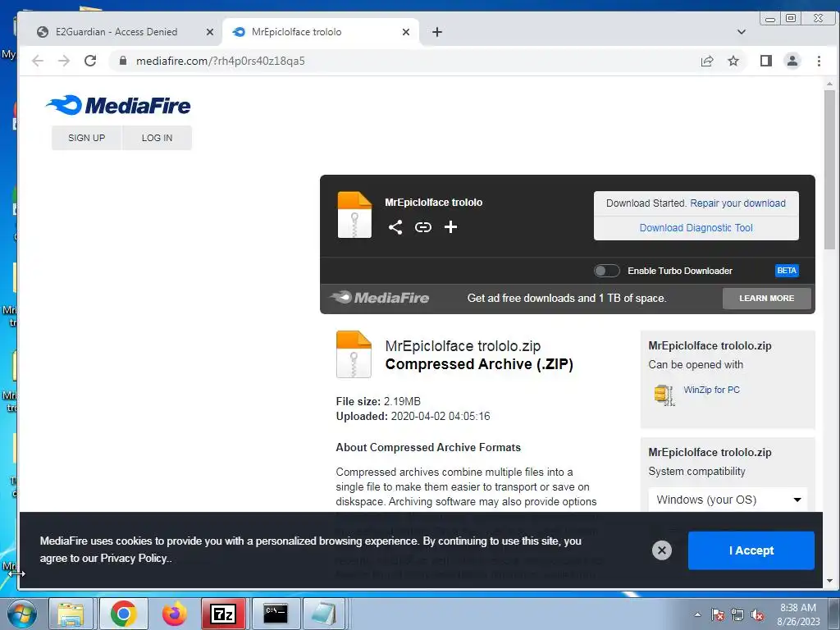Click Action Center flag icon in tray
This screenshot has height=630, width=840.
718,615
